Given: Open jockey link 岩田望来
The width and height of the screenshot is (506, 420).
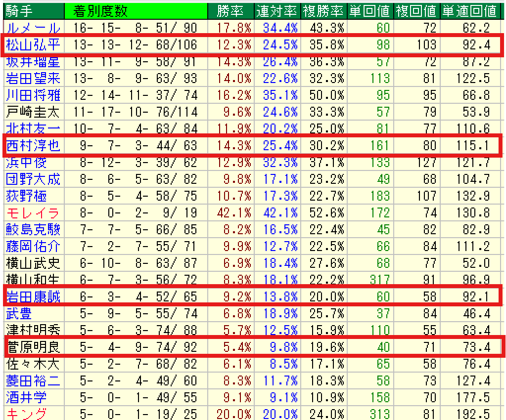Looking at the screenshot, I should (33, 79).
